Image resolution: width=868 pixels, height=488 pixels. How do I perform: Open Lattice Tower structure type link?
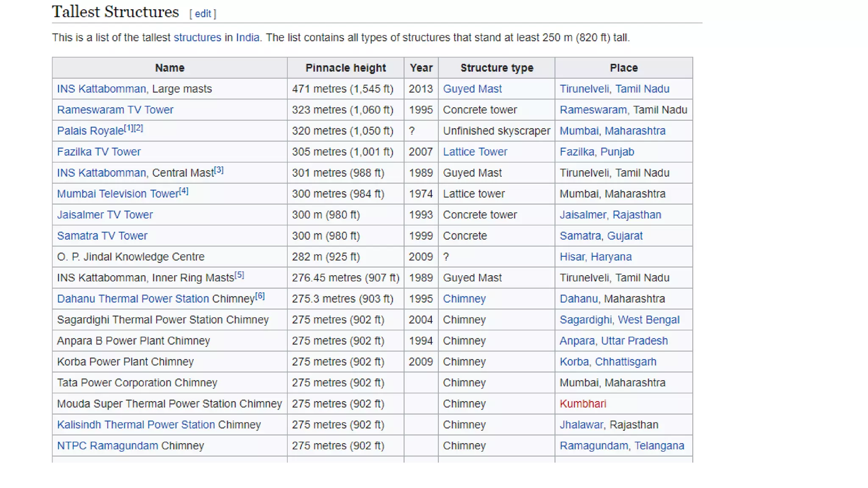click(x=475, y=152)
